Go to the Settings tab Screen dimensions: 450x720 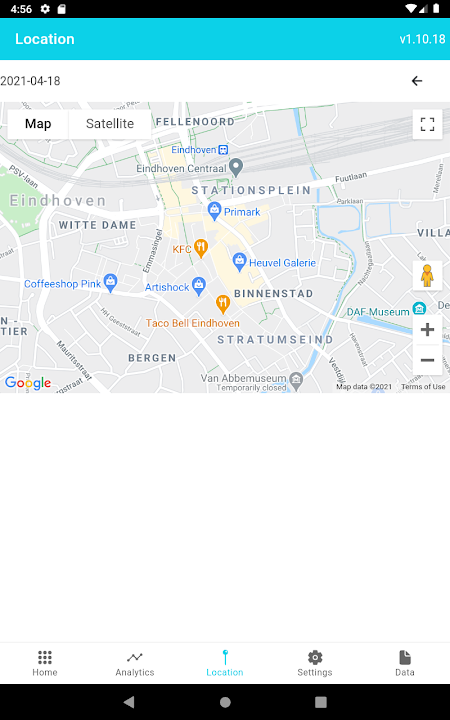315,664
